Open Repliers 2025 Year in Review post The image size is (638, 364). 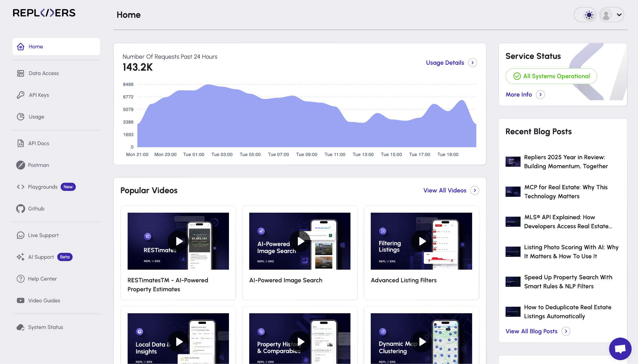[565, 162]
